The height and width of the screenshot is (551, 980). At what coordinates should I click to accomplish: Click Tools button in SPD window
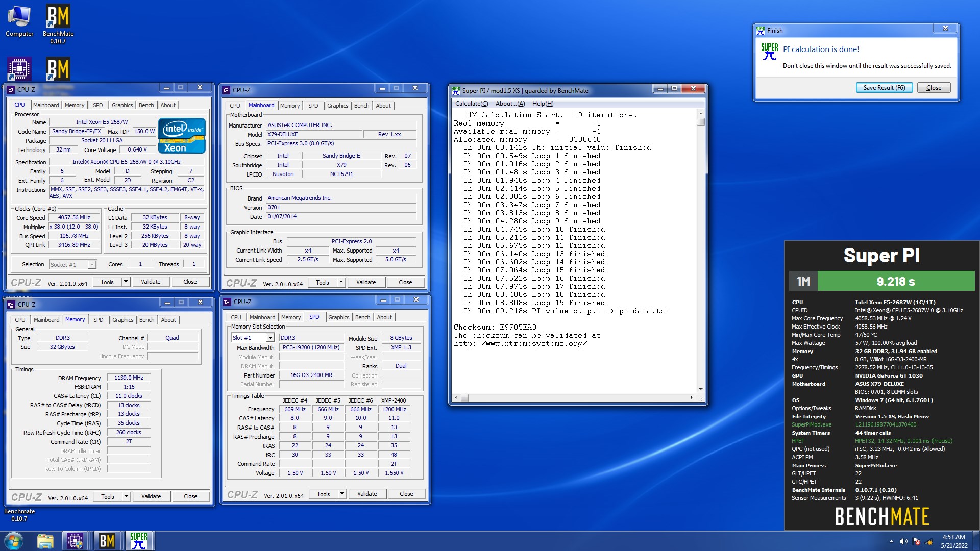pyautogui.click(x=324, y=494)
